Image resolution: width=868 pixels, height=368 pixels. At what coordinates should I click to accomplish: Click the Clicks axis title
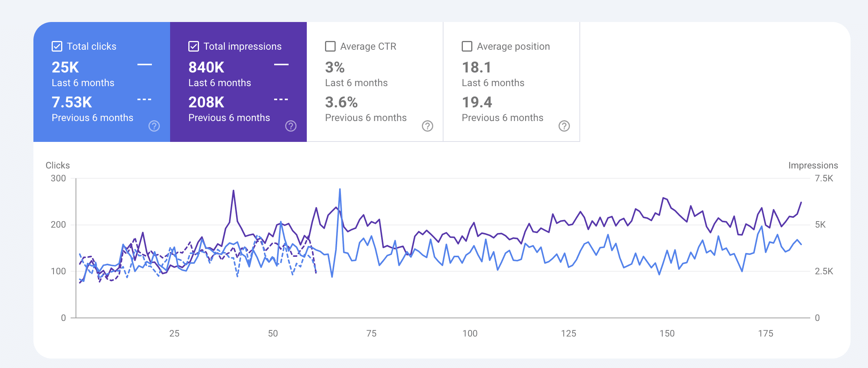(58, 165)
